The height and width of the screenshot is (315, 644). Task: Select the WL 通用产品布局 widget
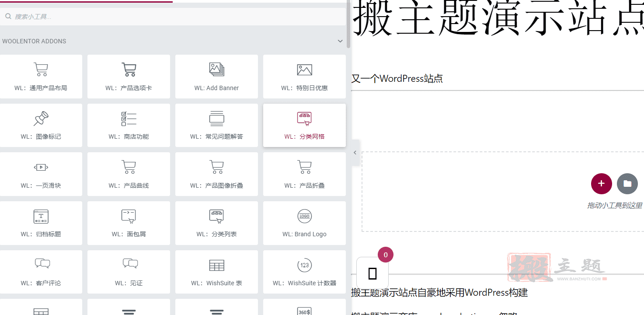pos(41,77)
